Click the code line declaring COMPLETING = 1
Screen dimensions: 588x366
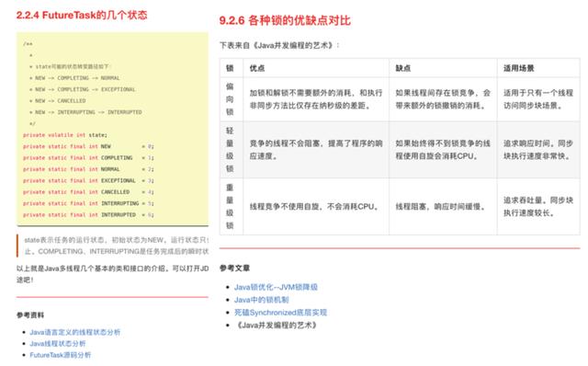[88, 157]
